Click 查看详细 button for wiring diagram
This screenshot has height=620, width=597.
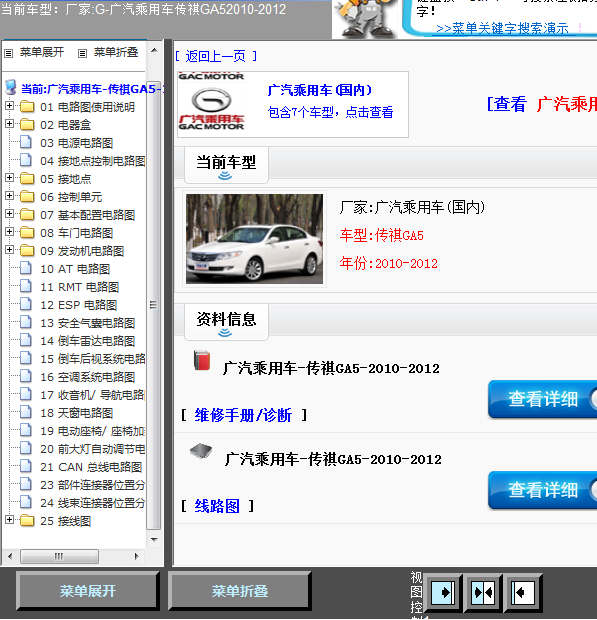pyautogui.click(x=542, y=490)
